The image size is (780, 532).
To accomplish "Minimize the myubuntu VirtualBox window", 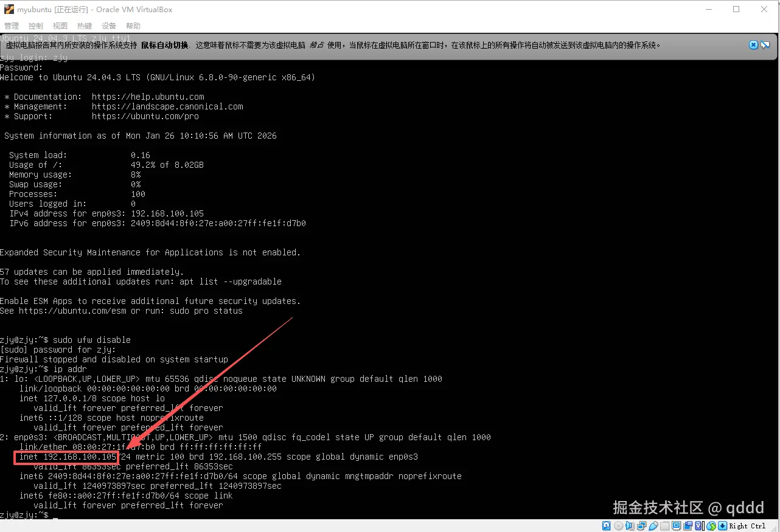I will (708, 9).
